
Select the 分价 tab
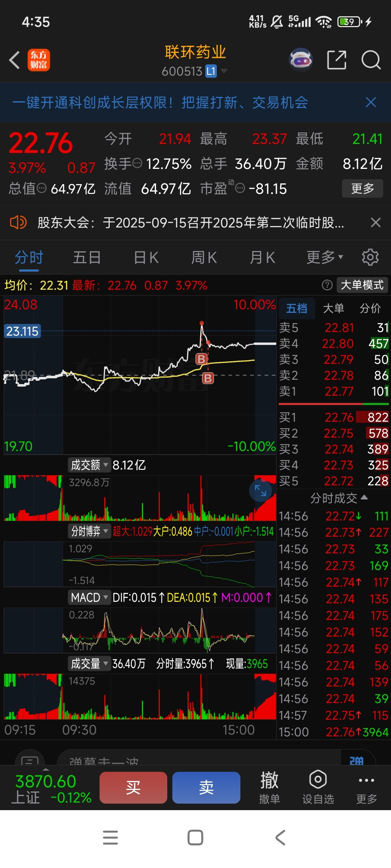pos(370,308)
